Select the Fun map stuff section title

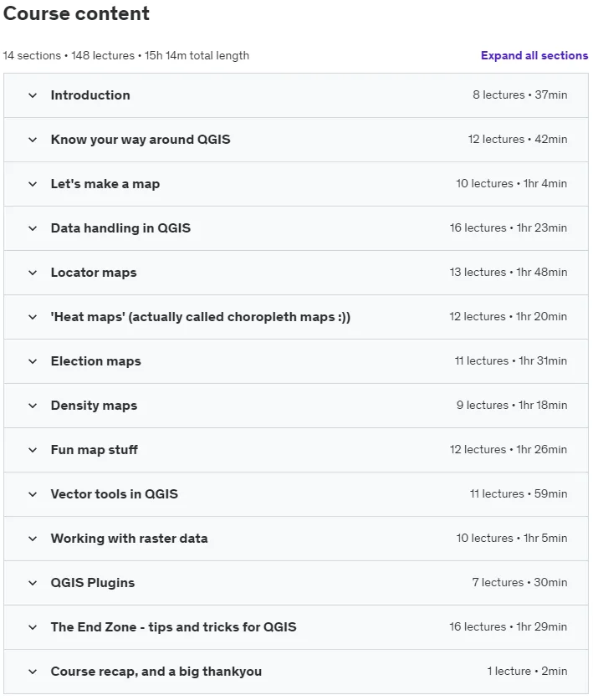pyautogui.click(x=95, y=450)
